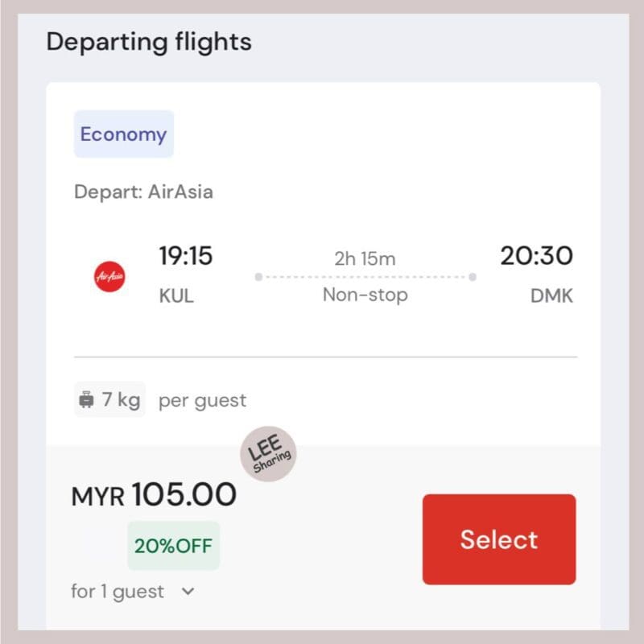
Task: Click the Select button
Action: (x=499, y=539)
